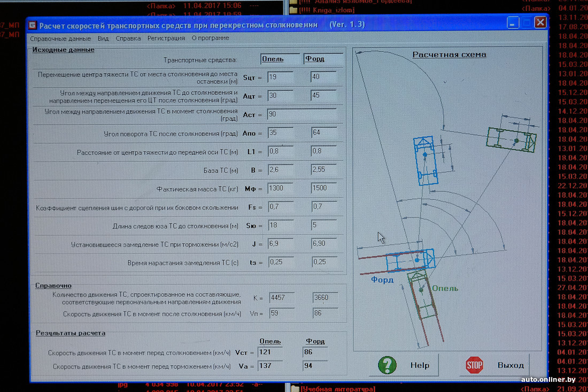Viewport: 588px width, 392px height.
Task: Open the О программе menu
Action: point(210,38)
